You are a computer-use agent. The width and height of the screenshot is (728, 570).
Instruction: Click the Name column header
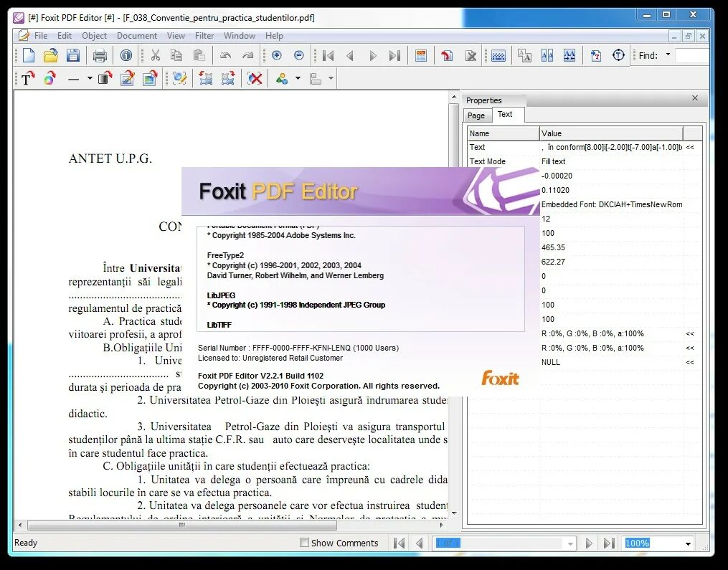[504, 133]
